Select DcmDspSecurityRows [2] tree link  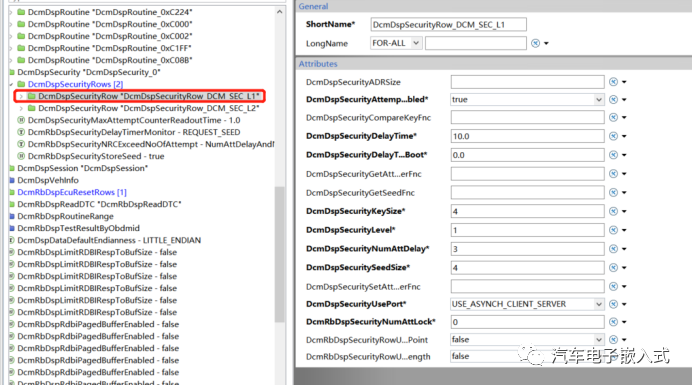(75, 84)
